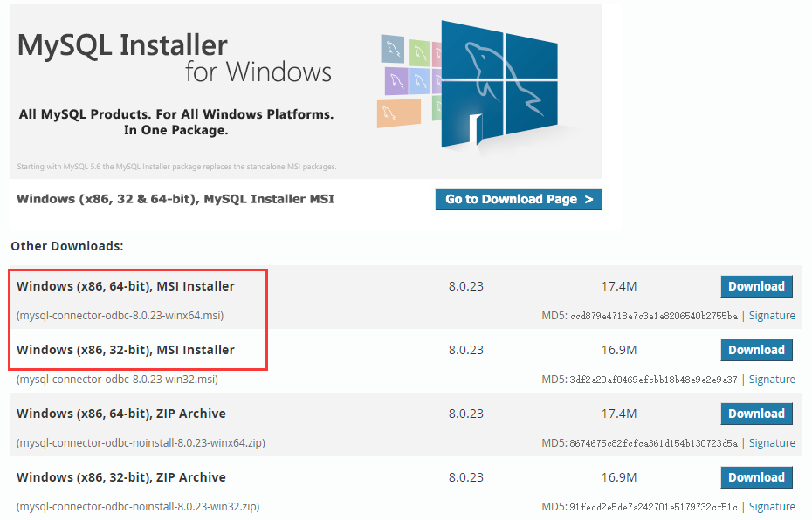Open Signature link for win32.msi file

pyautogui.click(x=772, y=380)
